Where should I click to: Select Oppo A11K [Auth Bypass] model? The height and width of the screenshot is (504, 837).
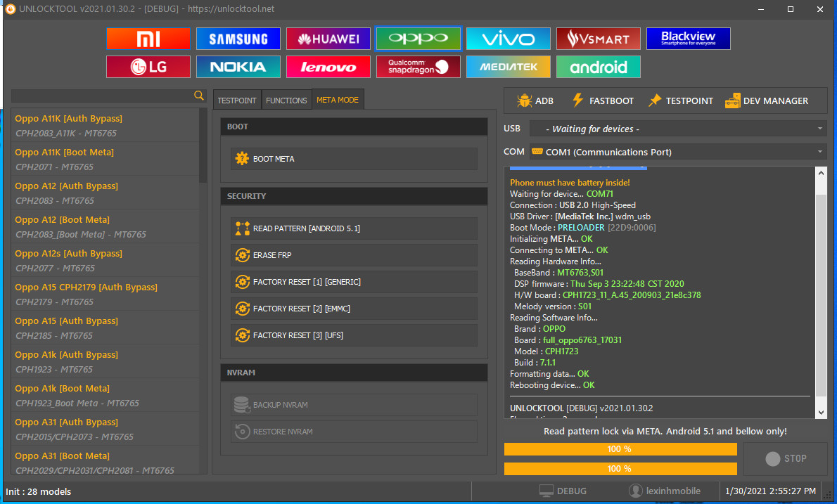pyautogui.click(x=106, y=125)
